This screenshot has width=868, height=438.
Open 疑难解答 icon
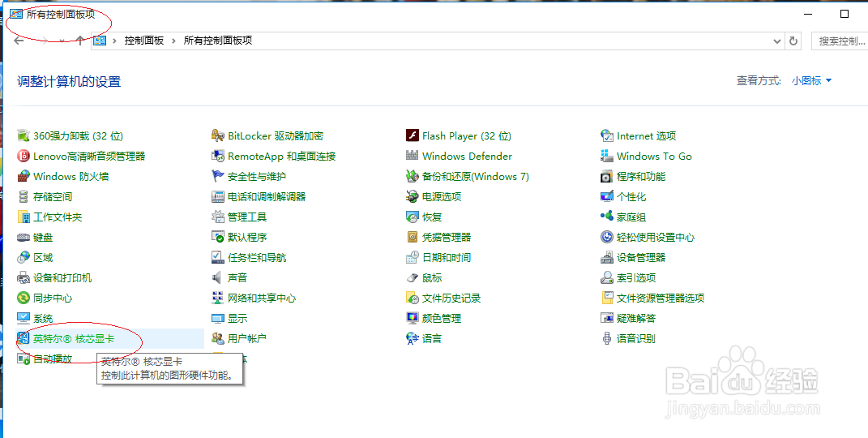tap(607, 319)
